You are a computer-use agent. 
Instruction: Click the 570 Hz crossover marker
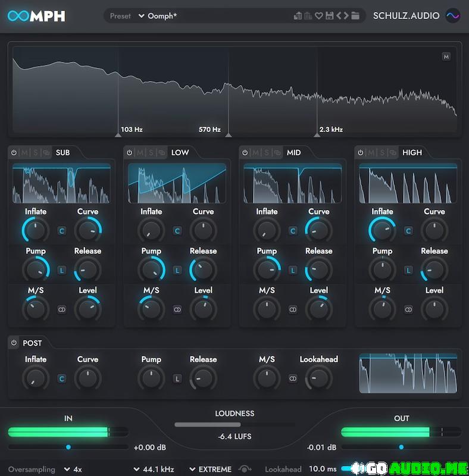pyautogui.click(x=229, y=135)
